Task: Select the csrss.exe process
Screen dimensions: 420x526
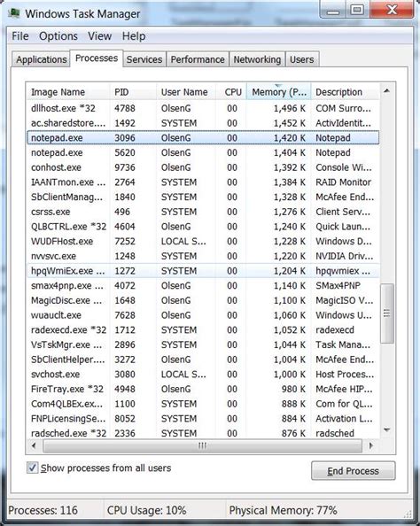Action: [203, 212]
